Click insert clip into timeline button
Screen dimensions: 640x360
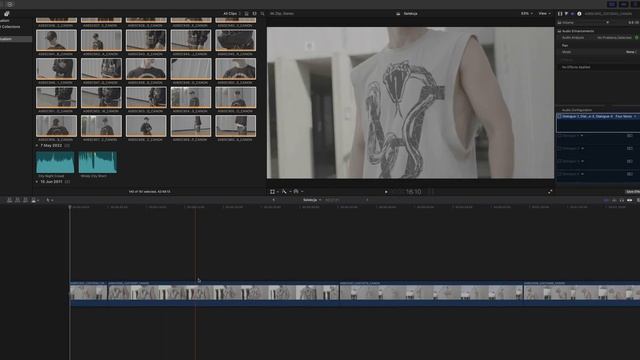18,200
